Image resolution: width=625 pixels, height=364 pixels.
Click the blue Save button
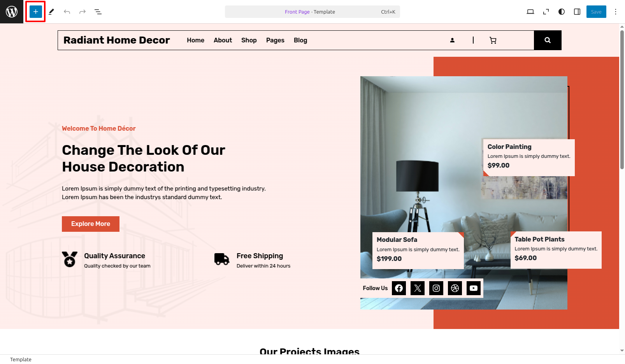coord(596,12)
